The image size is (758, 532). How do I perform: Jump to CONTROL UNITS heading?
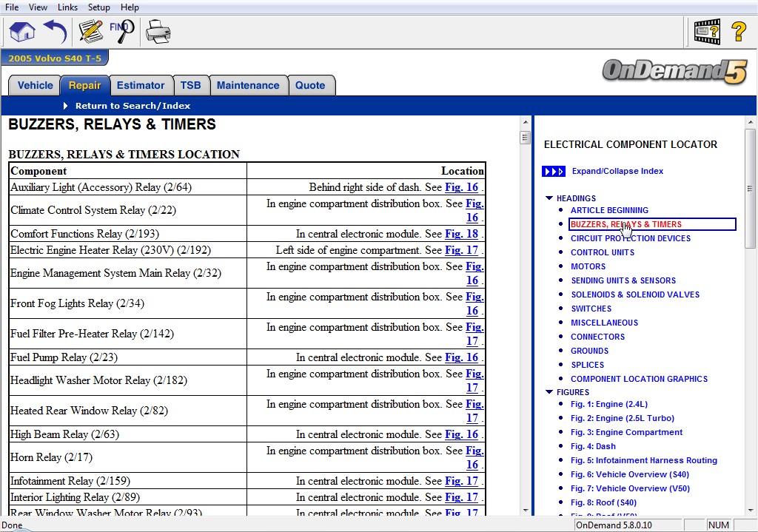coord(603,252)
